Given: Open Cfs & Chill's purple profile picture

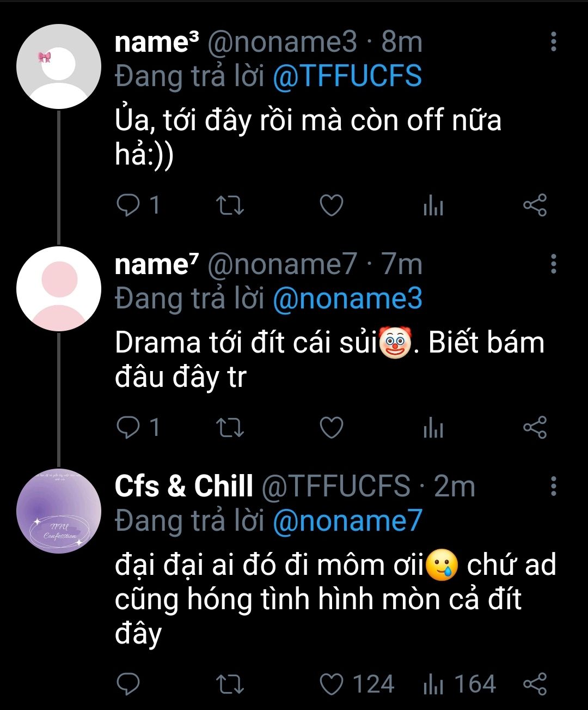Looking at the screenshot, I should (59, 511).
